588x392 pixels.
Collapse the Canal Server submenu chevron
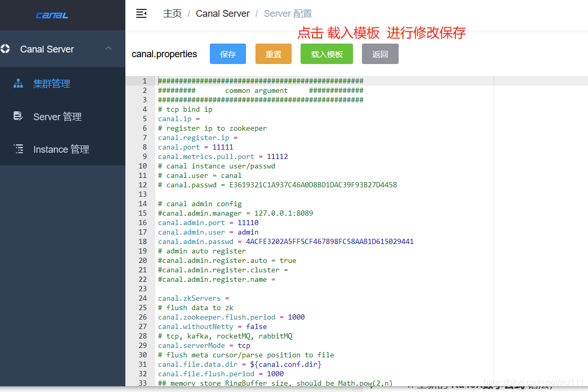tap(109, 48)
